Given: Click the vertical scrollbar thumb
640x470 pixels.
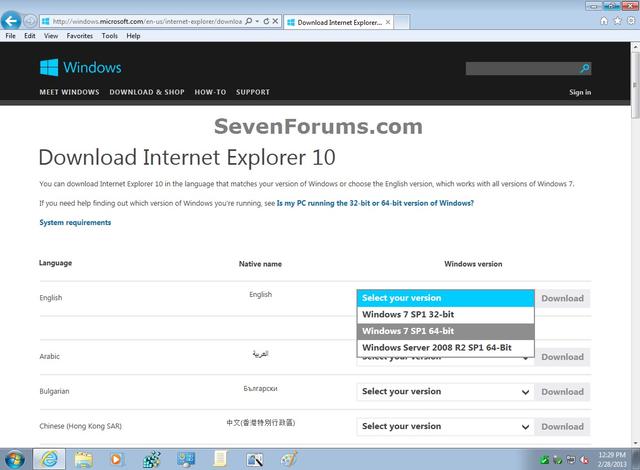Looking at the screenshot, I should [x=635, y=86].
